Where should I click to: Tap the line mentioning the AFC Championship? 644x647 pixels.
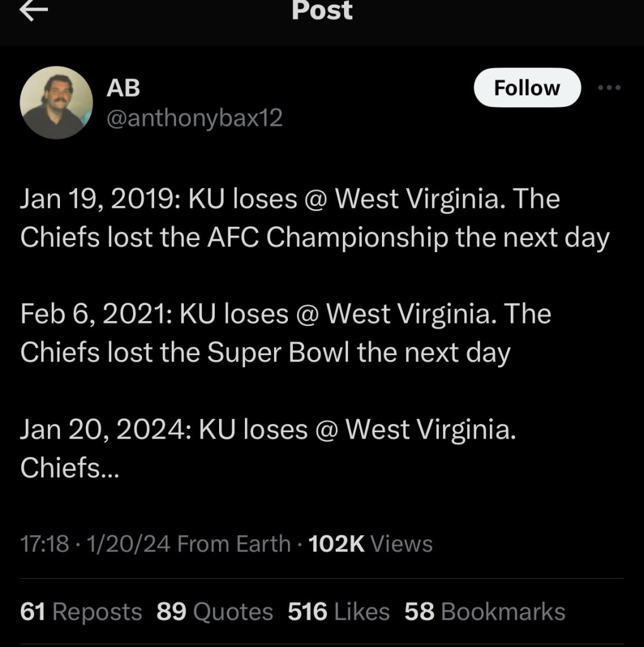314,238
